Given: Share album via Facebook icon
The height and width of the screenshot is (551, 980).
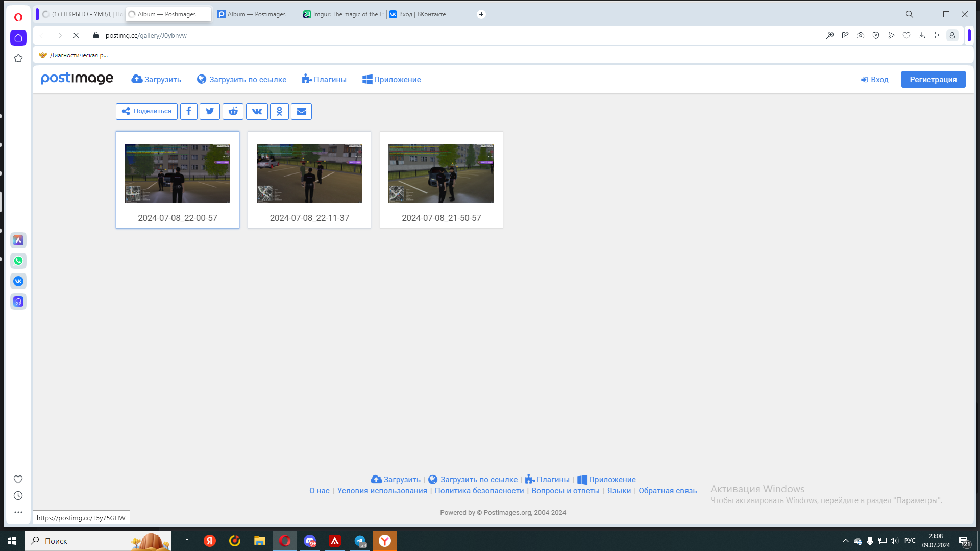Looking at the screenshot, I should tap(189, 111).
